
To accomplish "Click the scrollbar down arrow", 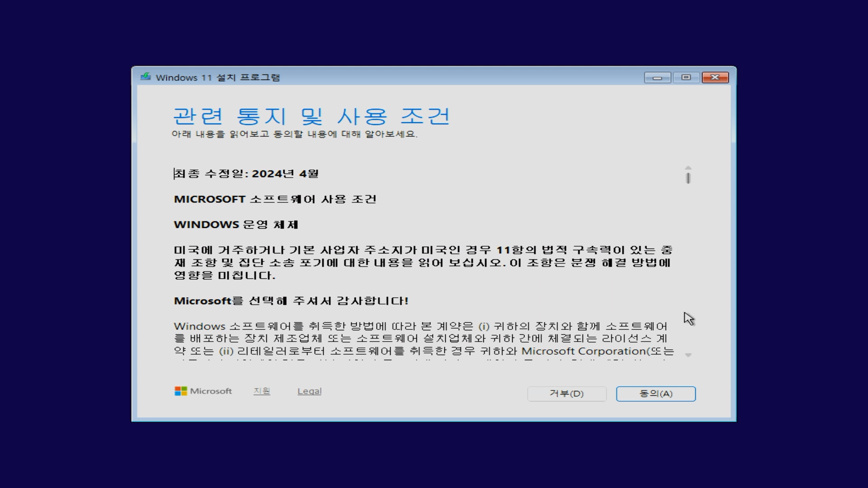I will coord(688,354).
